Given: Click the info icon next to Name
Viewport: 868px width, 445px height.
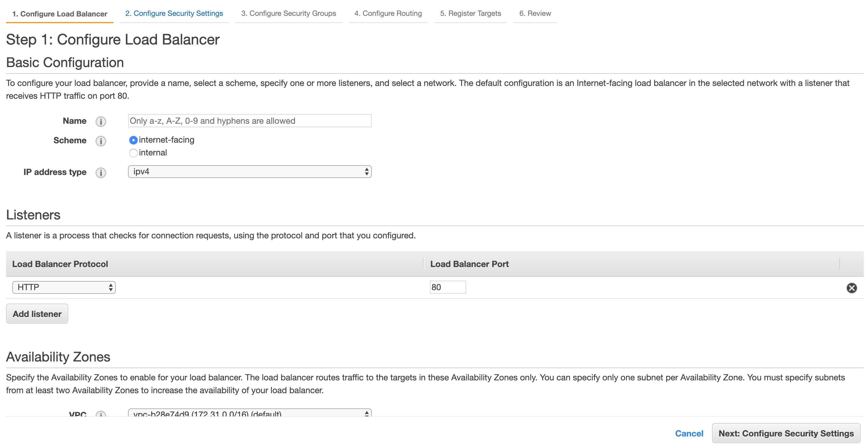Looking at the screenshot, I should pyautogui.click(x=100, y=121).
